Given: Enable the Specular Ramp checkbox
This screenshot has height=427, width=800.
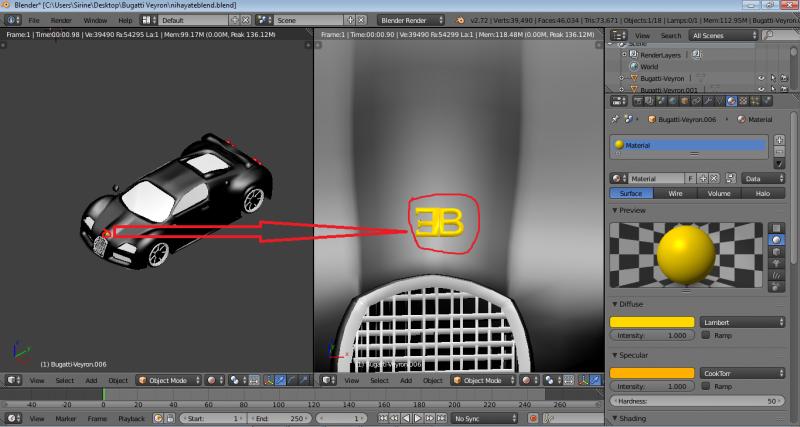Looking at the screenshot, I should tap(706, 385).
